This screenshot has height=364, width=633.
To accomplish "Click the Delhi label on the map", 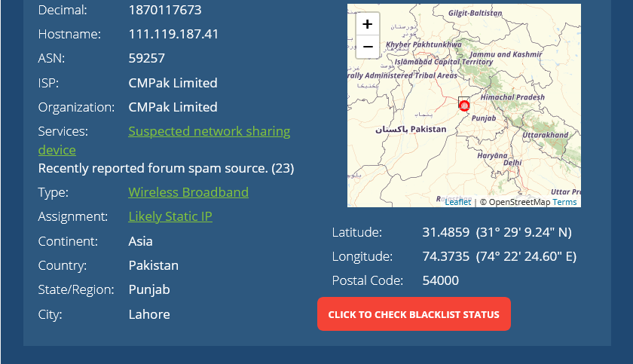I will click(x=512, y=163).
